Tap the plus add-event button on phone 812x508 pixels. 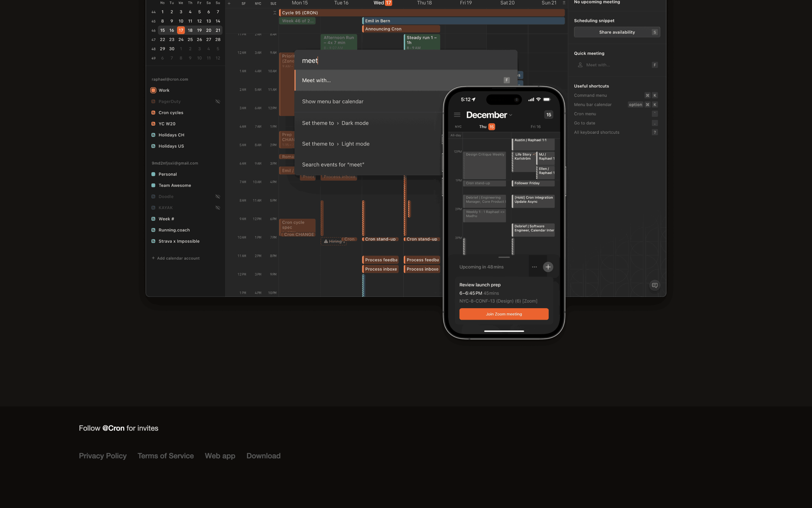pyautogui.click(x=548, y=267)
